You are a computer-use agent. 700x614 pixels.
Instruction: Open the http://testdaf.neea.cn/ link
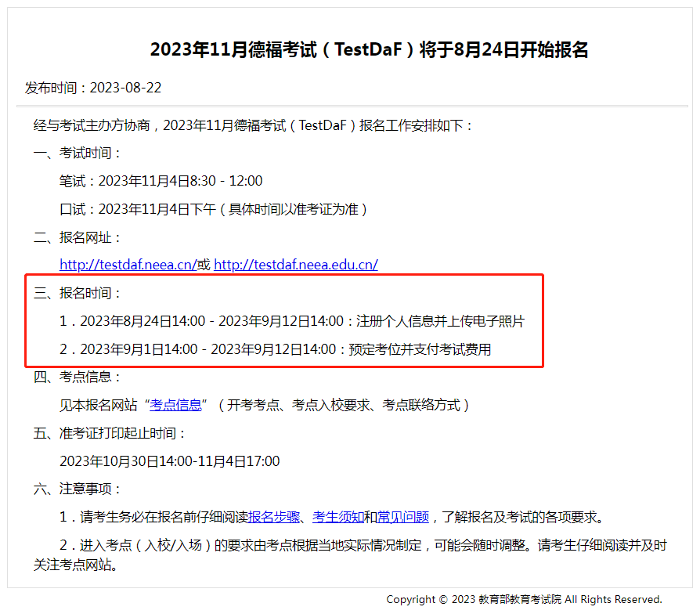pos(128,265)
